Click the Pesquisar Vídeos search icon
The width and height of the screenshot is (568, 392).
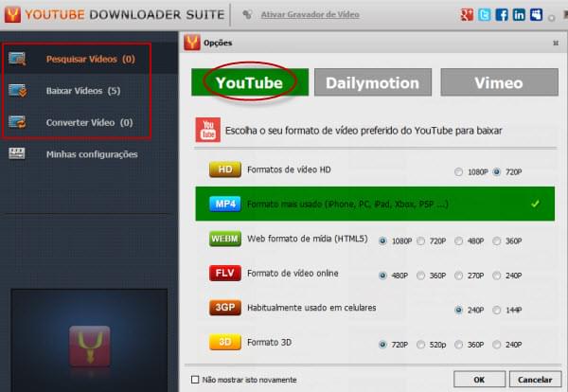17,59
